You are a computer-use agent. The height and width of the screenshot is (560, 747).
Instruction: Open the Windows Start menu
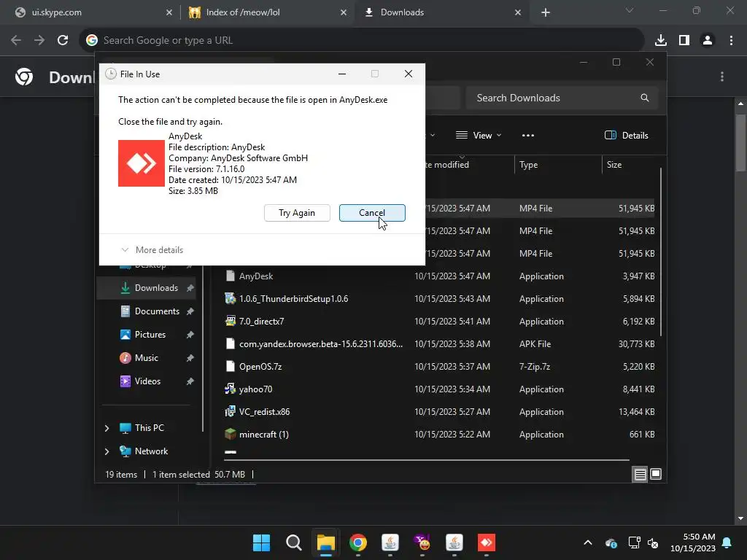(x=262, y=542)
